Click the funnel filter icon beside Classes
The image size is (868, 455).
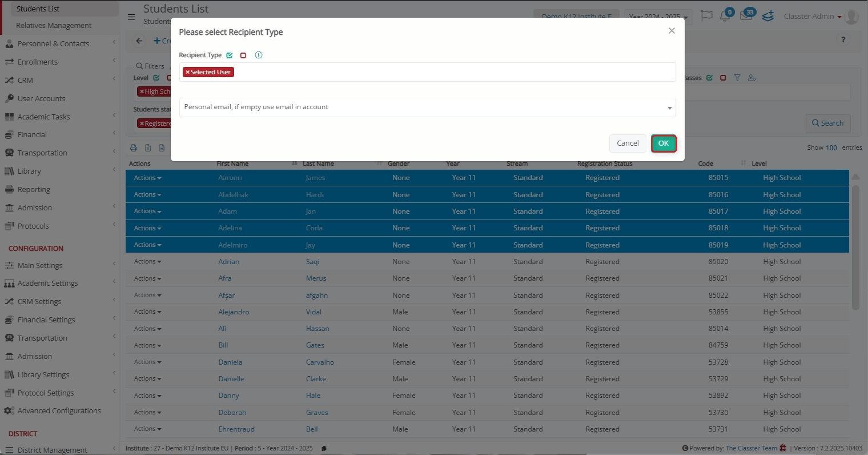pyautogui.click(x=737, y=78)
